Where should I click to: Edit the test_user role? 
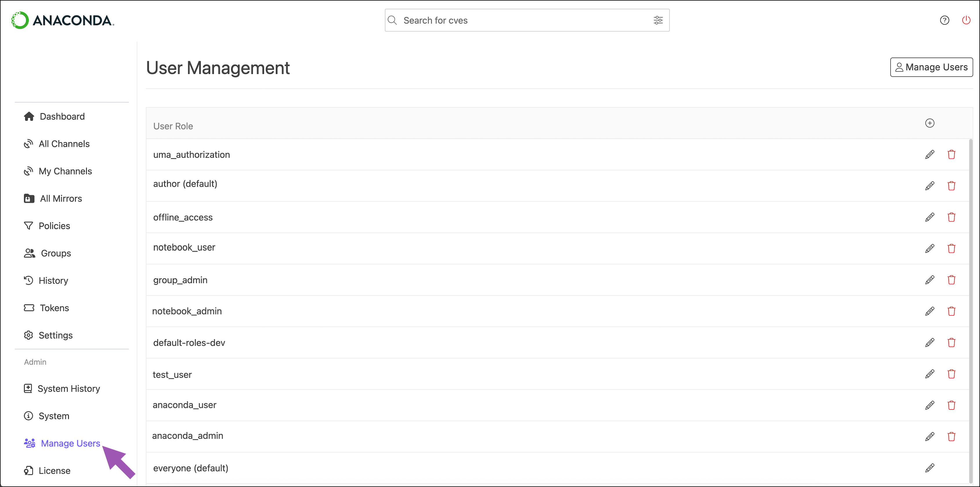930,374
